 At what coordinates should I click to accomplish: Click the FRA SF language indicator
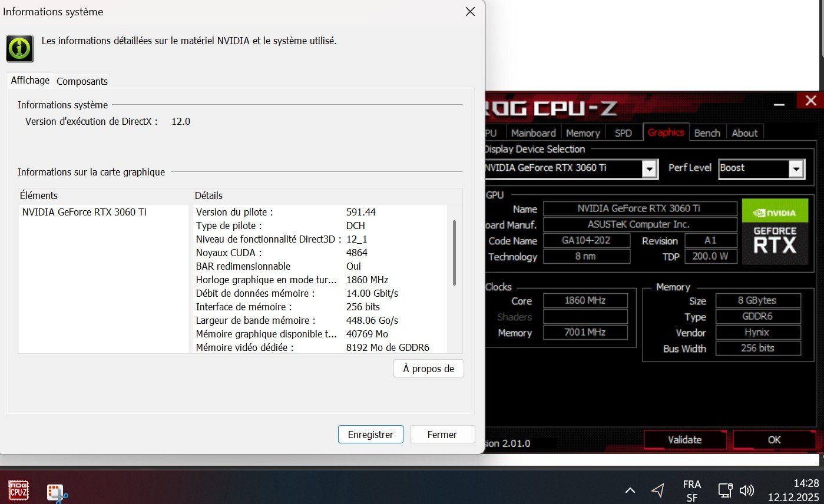click(691, 490)
